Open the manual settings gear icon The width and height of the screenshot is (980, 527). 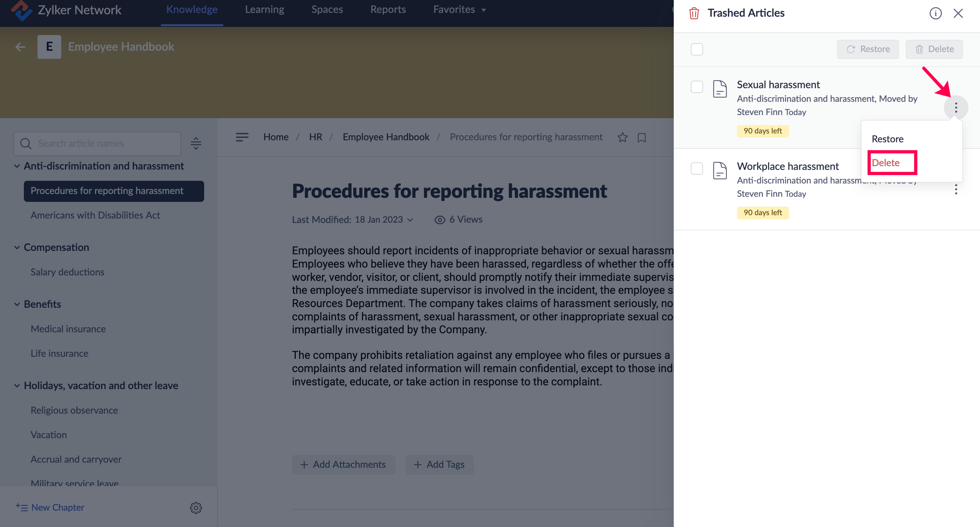tap(196, 508)
